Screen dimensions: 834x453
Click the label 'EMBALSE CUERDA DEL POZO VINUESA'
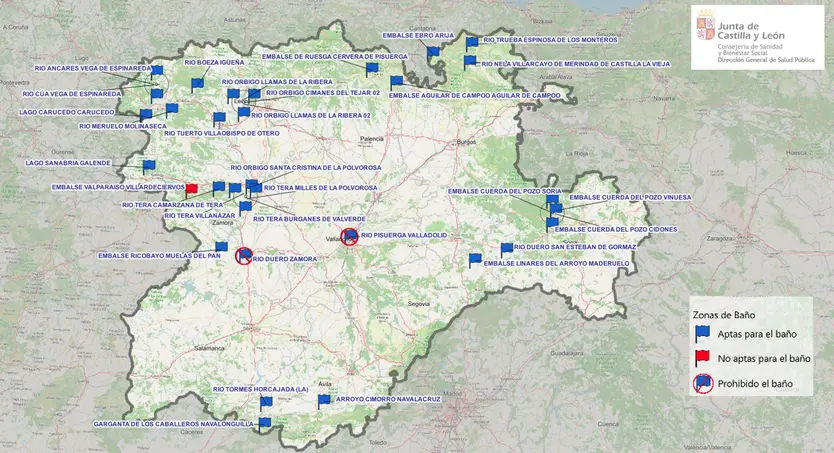[x=630, y=197]
